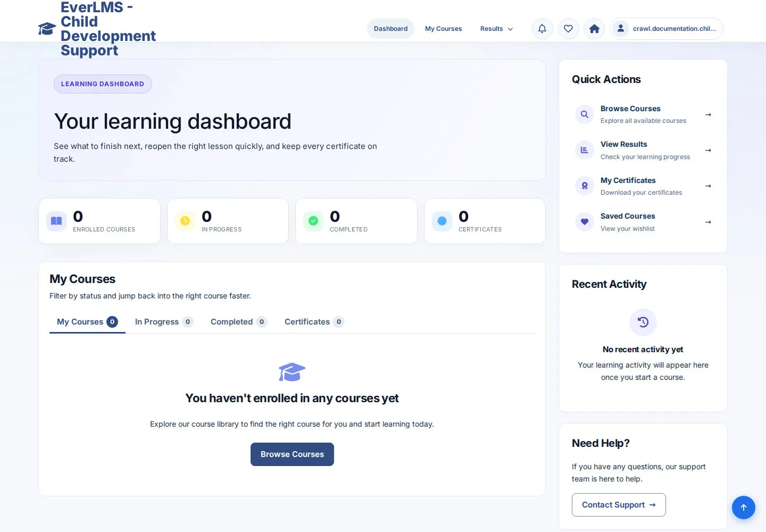This screenshot has height=532, width=766.
Task: Click the Saved Courses heart icon
Action: [584, 222]
